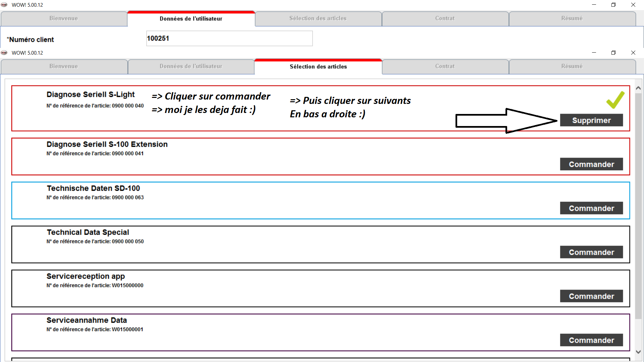Open the Contrat tab in front window

(445, 66)
